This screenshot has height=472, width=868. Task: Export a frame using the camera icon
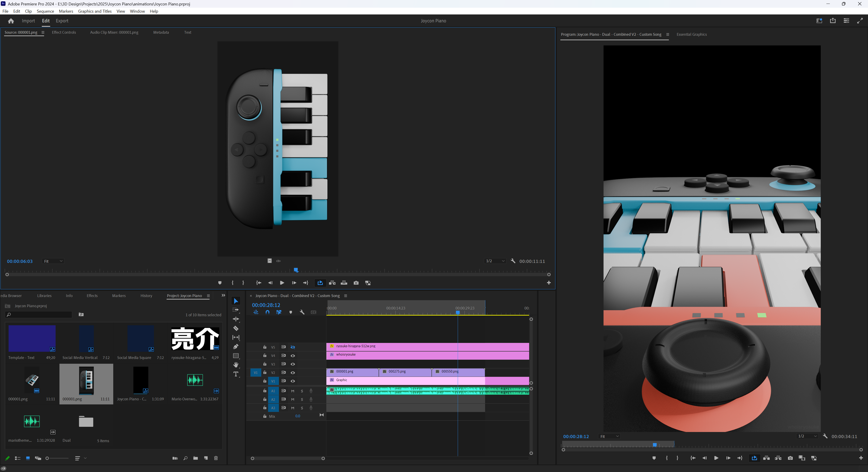click(356, 283)
